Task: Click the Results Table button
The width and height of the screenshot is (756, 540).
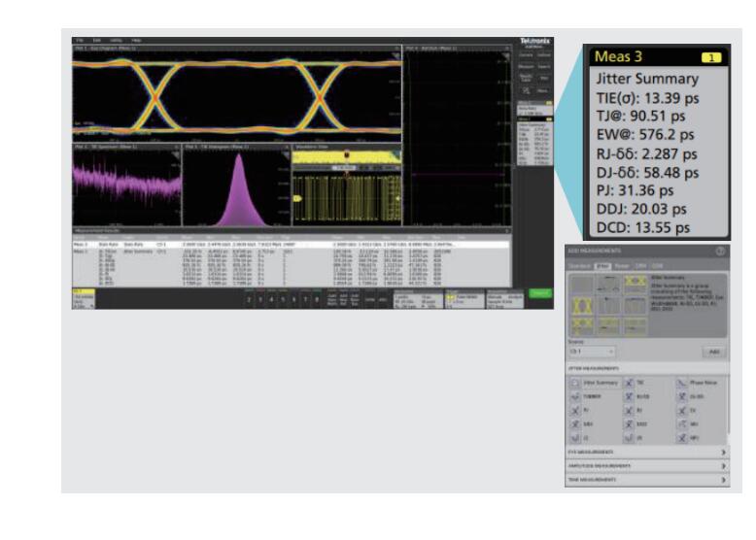Action: tap(526, 78)
